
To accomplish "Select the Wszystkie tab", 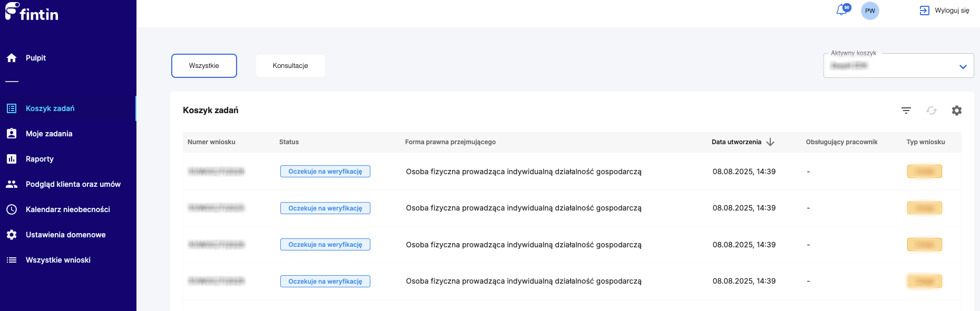I will (x=204, y=66).
